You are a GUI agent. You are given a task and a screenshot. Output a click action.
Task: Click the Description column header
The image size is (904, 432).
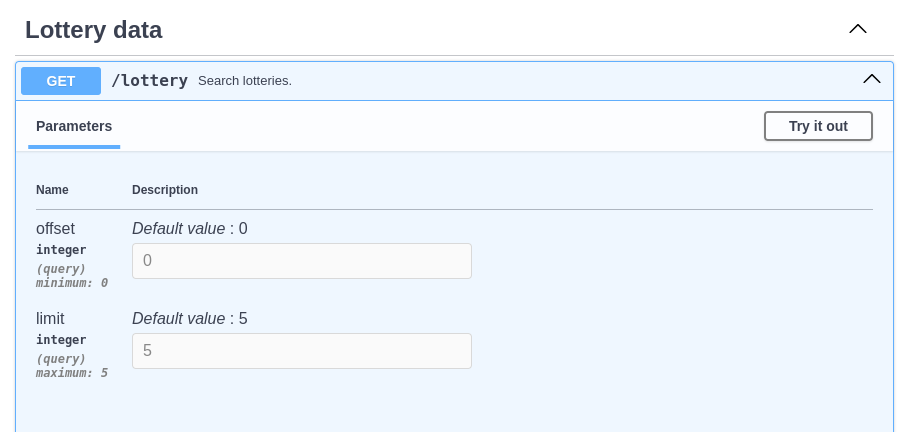[x=165, y=190]
